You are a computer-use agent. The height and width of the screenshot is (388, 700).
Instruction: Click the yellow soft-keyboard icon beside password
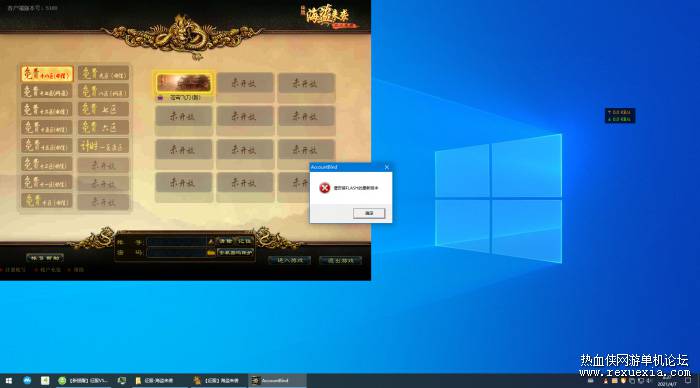point(211,253)
